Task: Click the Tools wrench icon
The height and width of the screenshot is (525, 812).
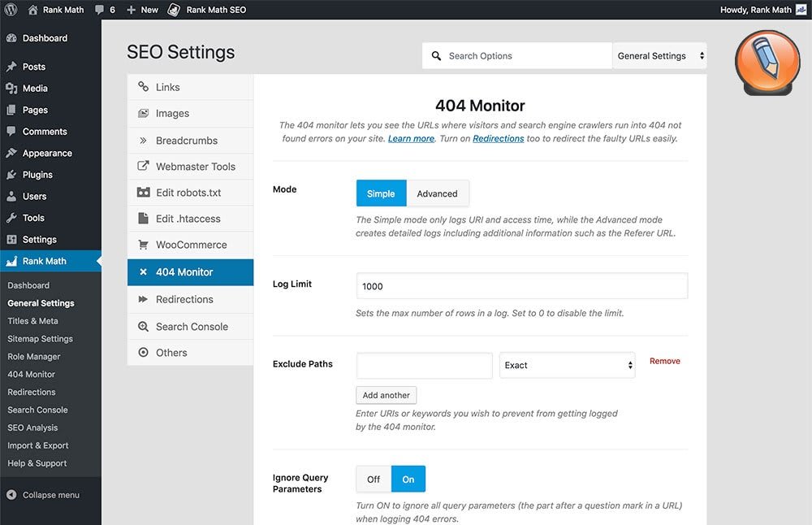Action: 11,218
